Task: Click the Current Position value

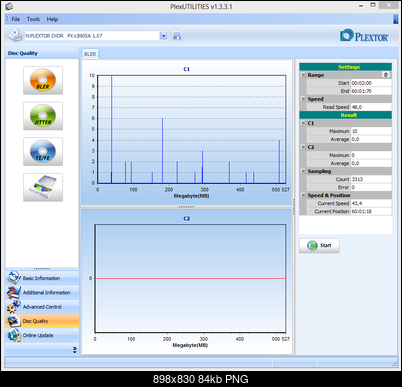Action: click(x=371, y=211)
